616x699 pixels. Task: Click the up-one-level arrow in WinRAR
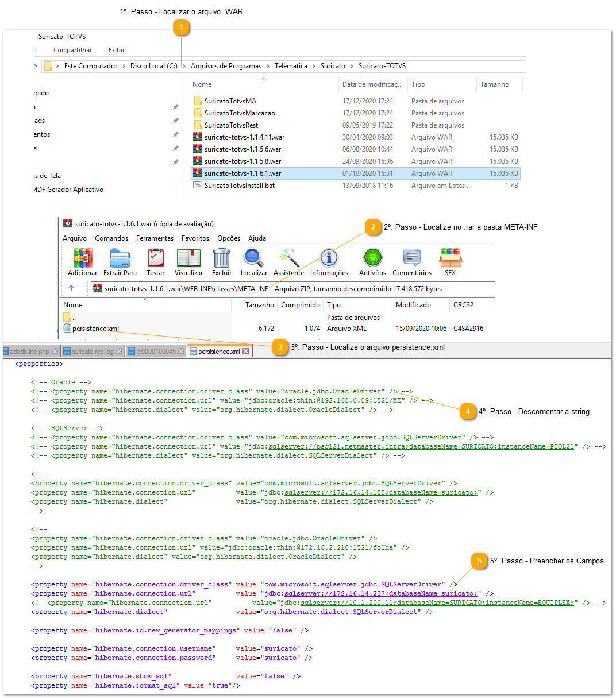tap(71, 288)
